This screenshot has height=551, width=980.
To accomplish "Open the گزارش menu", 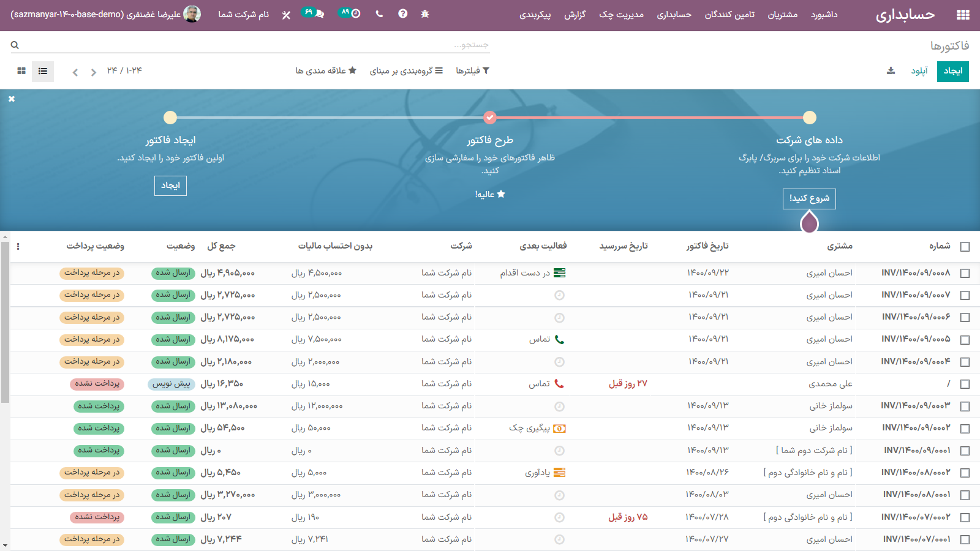I will [x=575, y=15].
